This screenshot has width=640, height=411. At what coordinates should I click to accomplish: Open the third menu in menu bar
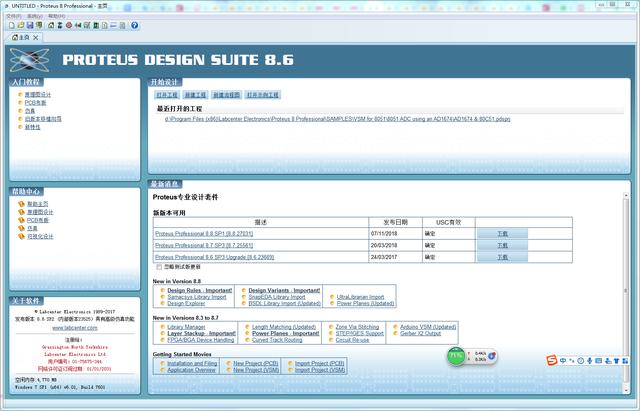56,16
